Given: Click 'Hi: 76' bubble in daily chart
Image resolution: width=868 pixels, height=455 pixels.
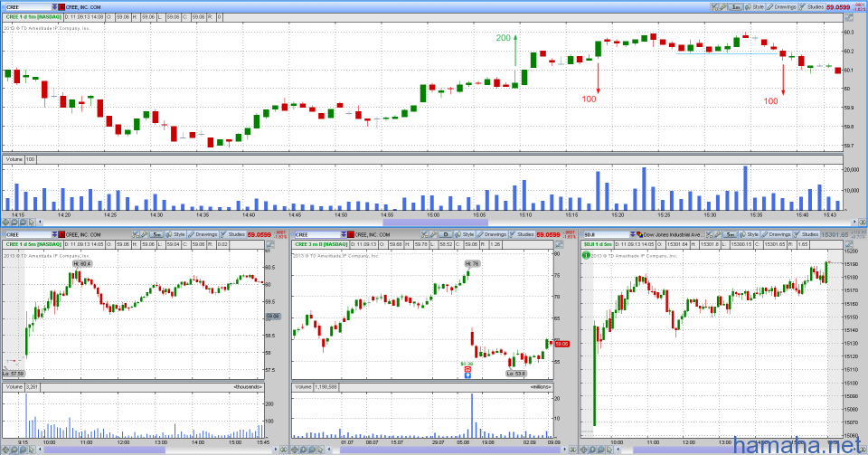Looking at the screenshot, I should [x=472, y=263].
